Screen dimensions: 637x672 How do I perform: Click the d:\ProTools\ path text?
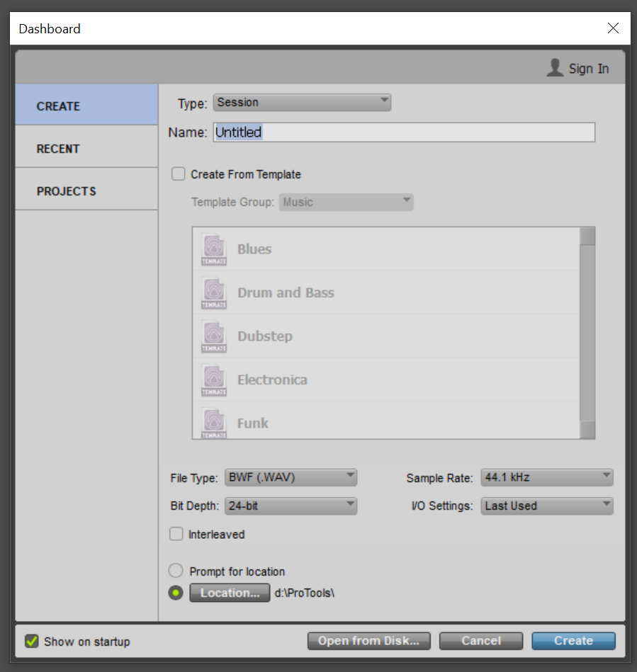(305, 593)
